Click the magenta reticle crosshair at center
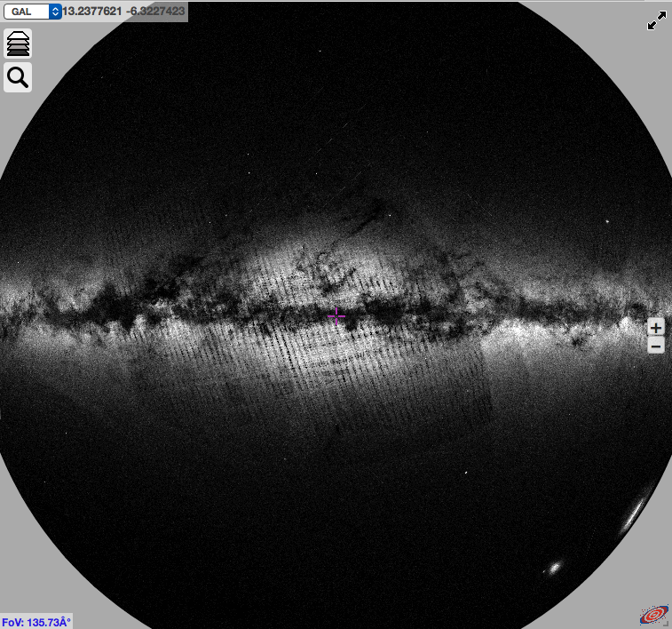 tap(336, 316)
